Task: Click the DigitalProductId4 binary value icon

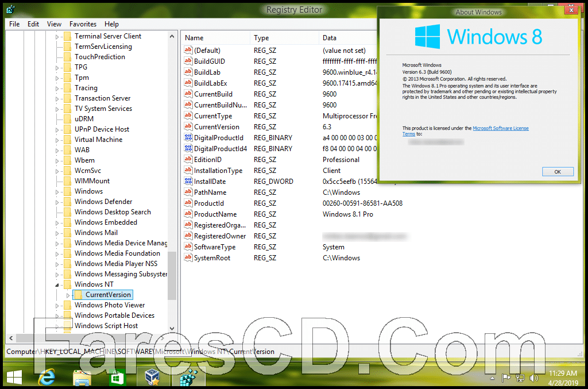Action: tap(188, 148)
